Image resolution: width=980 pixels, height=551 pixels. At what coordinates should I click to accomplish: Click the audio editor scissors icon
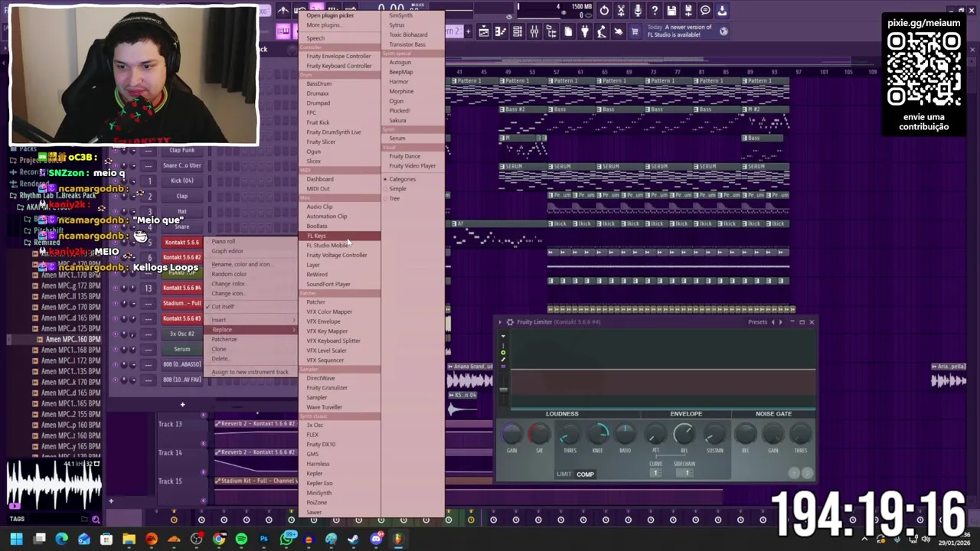[x=621, y=11]
